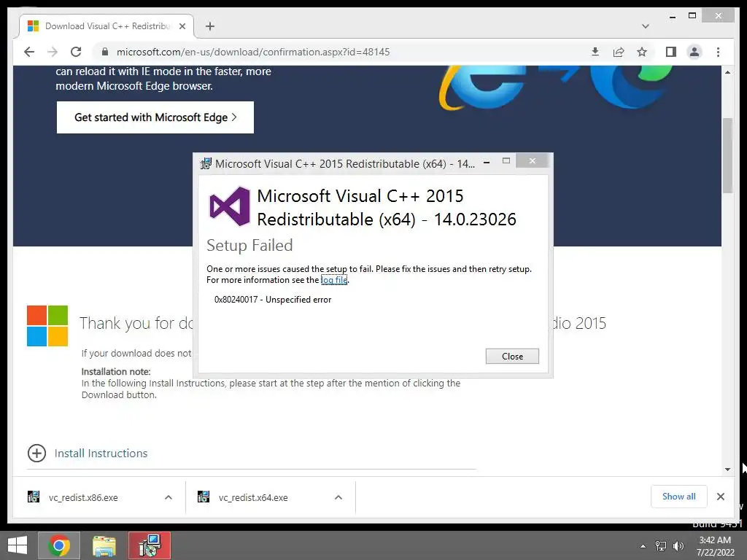This screenshot has width=747, height=560.
Task: Minimize the Visual C++ setup dialog
Action: [487, 163]
